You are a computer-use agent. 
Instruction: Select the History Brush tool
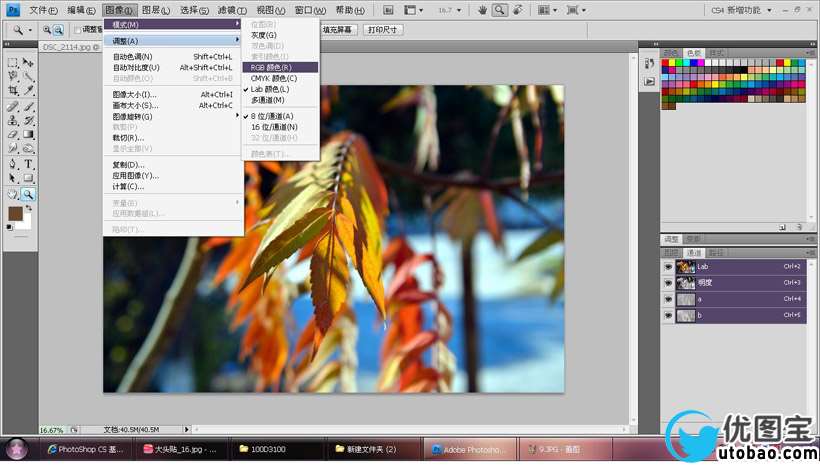click(x=28, y=120)
